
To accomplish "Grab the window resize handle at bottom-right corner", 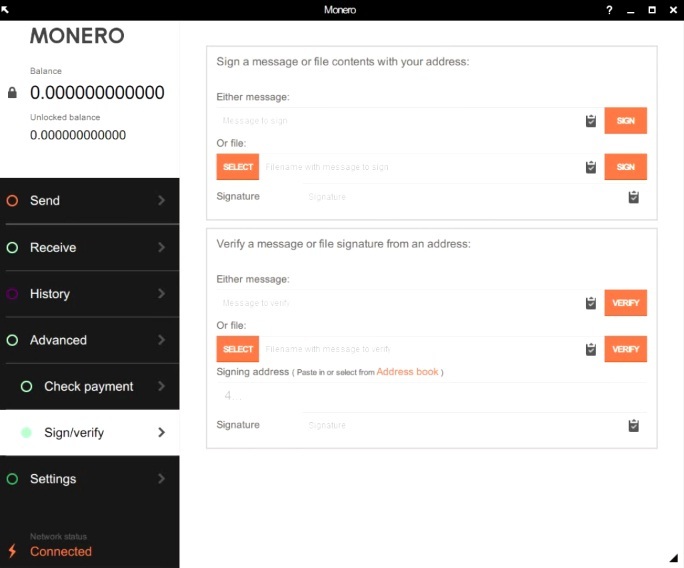I will pyautogui.click(x=674, y=558).
